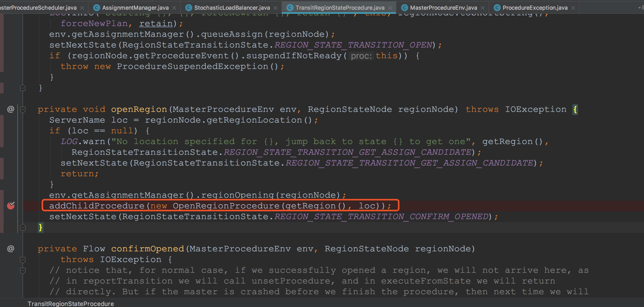Viewport: 644px width, 307px height.
Task: Click fold end marker at openRegion closing brace
Action: tap(23, 227)
